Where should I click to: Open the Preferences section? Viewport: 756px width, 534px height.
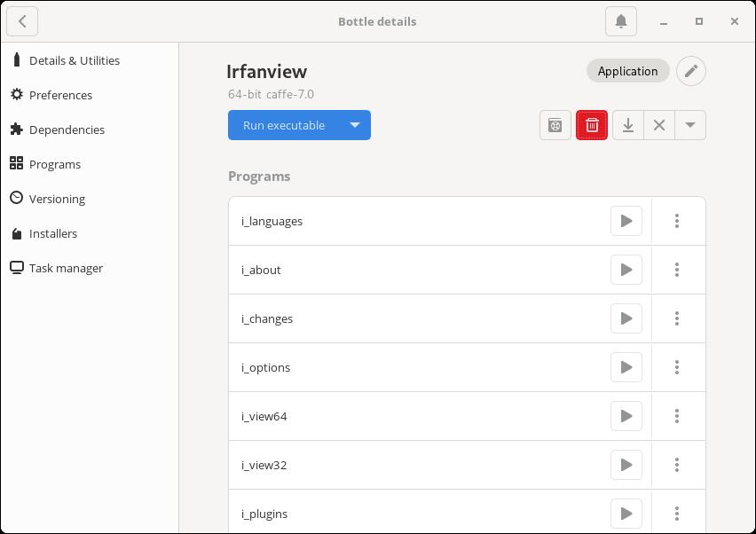(90, 95)
